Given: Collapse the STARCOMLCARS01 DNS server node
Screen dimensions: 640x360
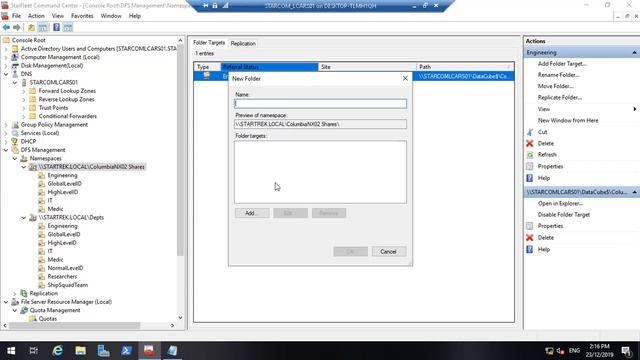Looking at the screenshot, I should pos(15,82).
